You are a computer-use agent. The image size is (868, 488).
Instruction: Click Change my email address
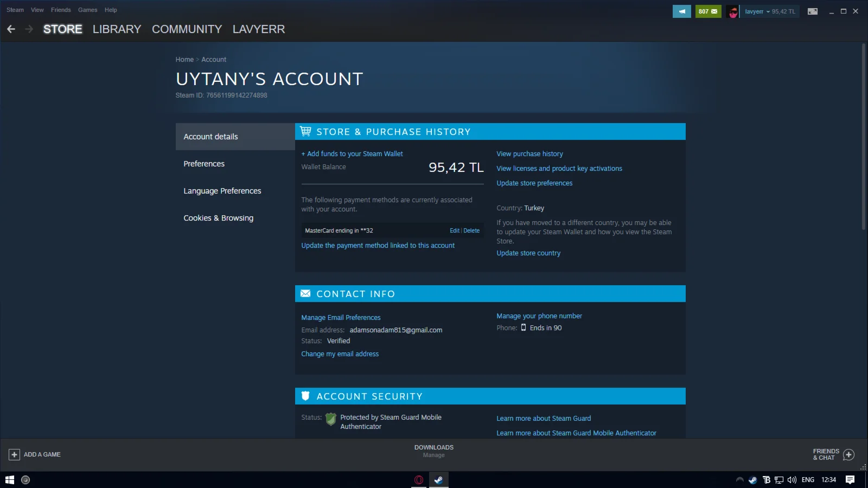coord(340,354)
